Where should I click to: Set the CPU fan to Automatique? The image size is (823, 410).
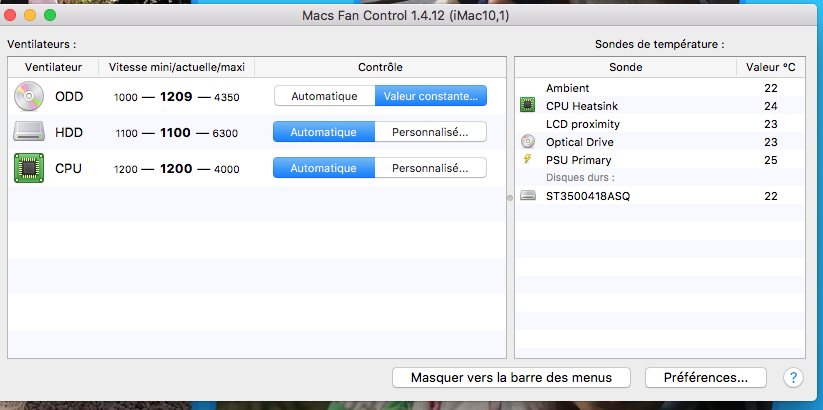(323, 168)
